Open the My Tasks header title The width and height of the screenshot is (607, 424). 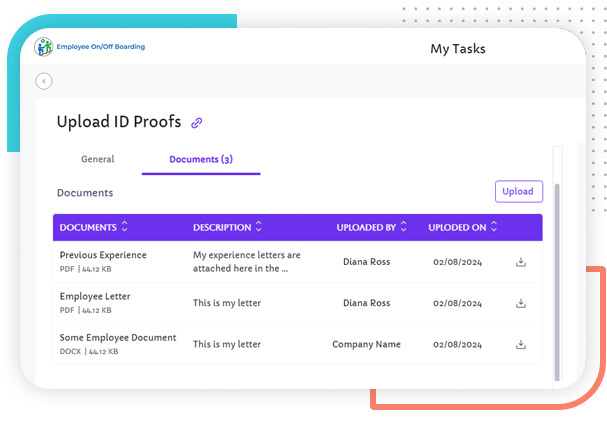point(458,48)
